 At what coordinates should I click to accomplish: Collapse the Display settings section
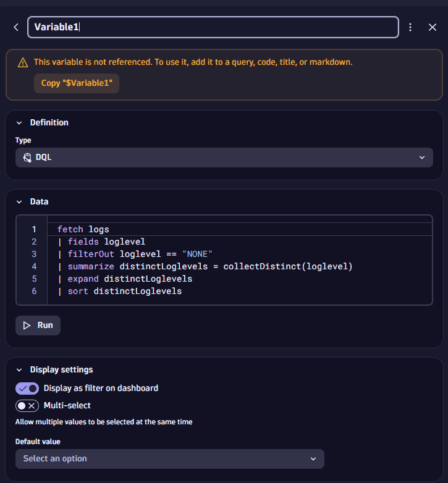coord(19,370)
